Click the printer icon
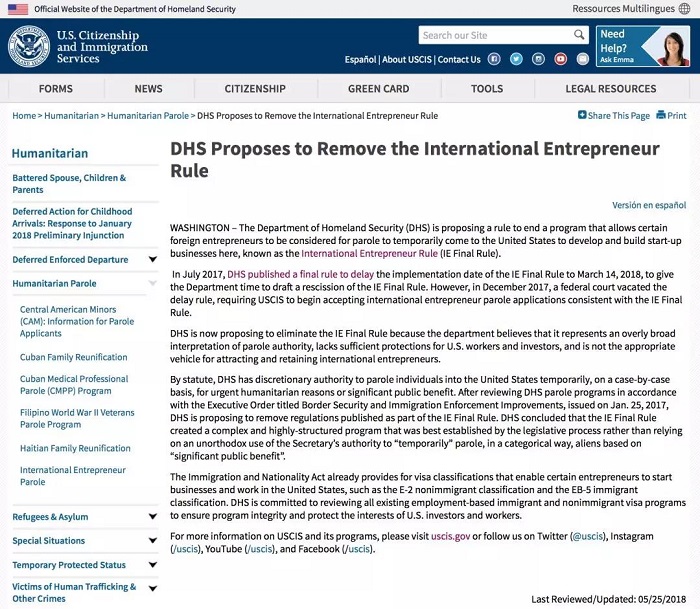Viewport: 700px width, 609px height. (x=661, y=115)
